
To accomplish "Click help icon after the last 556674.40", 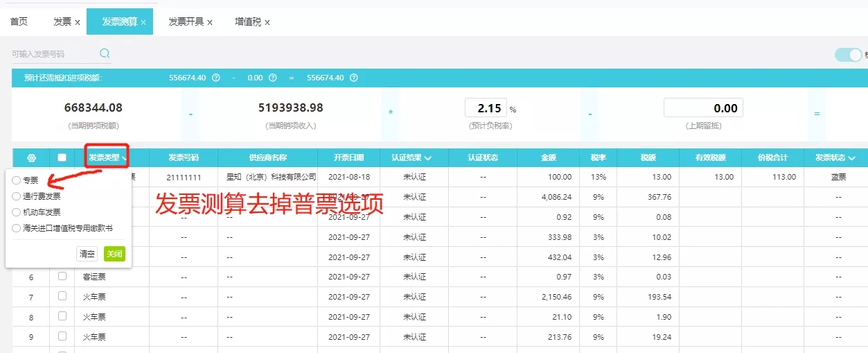I will tap(354, 78).
